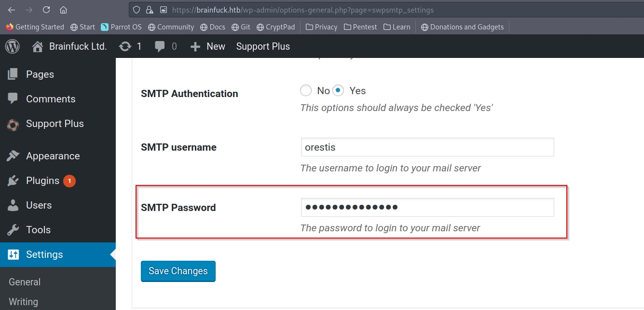Click the WordPress logo icon

tap(12, 46)
